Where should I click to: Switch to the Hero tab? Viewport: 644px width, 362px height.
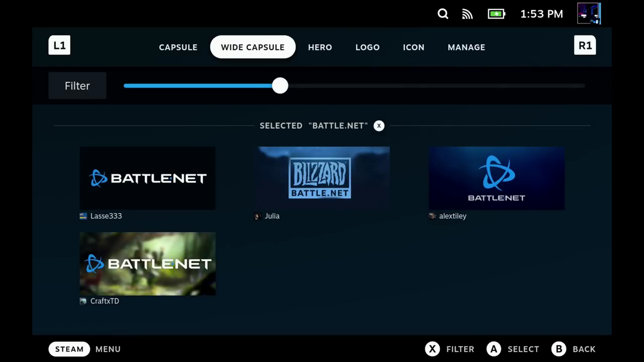click(x=320, y=47)
